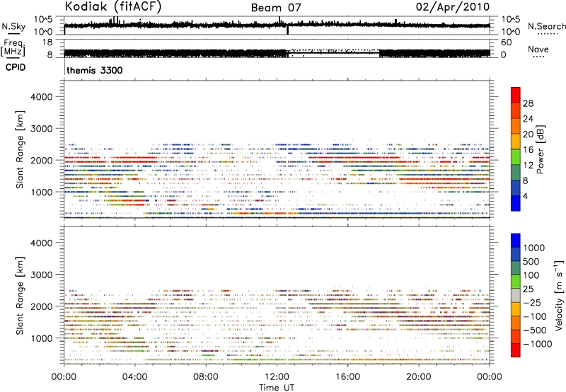Viewport: 566px width, 392px height.
Task: Click the red top segment of Power colorbar
Action: 516,95
